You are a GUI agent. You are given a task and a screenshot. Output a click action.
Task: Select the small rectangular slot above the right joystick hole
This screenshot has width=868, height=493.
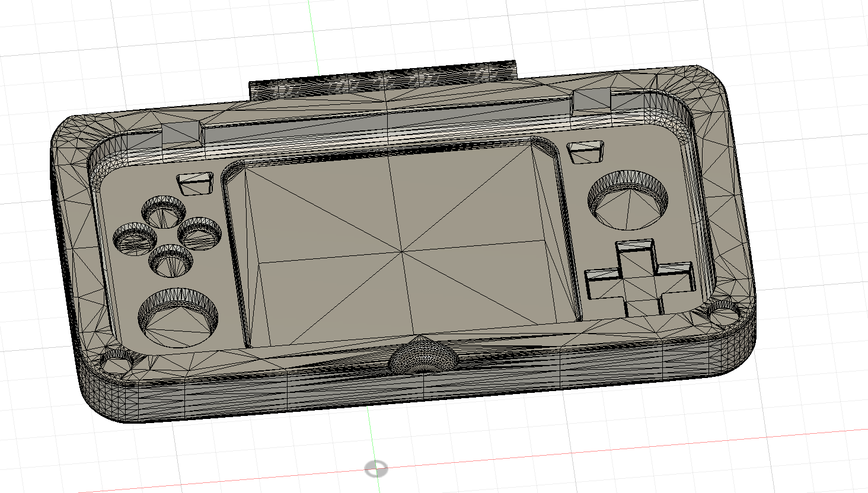pyautogui.click(x=585, y=152)
